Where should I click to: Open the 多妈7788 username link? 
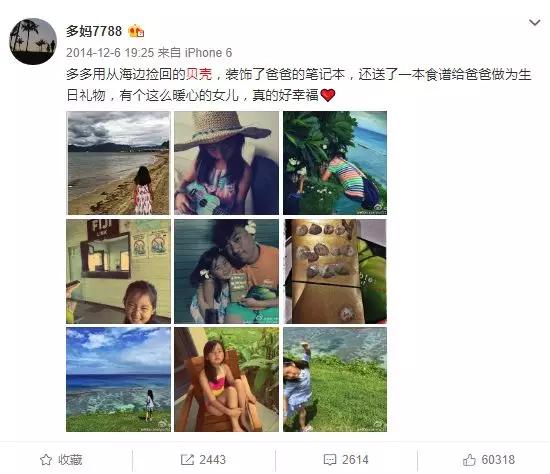pyautogui.click(x=94, y=31)
